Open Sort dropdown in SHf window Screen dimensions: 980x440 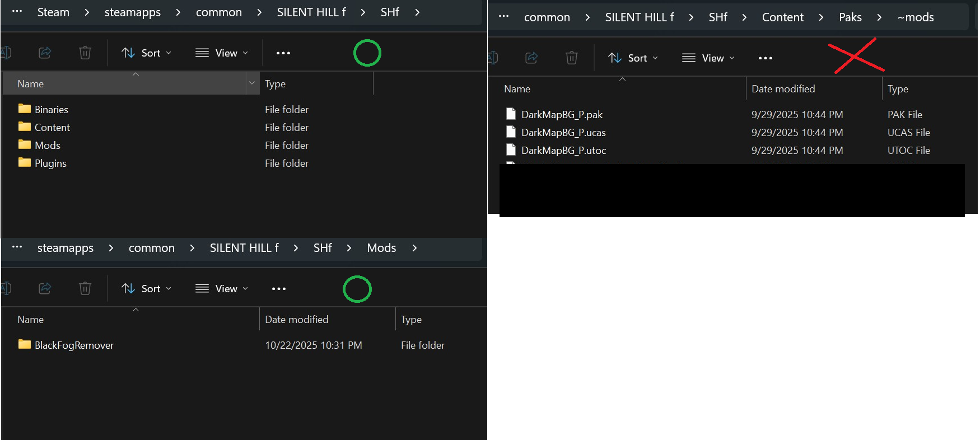pos(147,53)
